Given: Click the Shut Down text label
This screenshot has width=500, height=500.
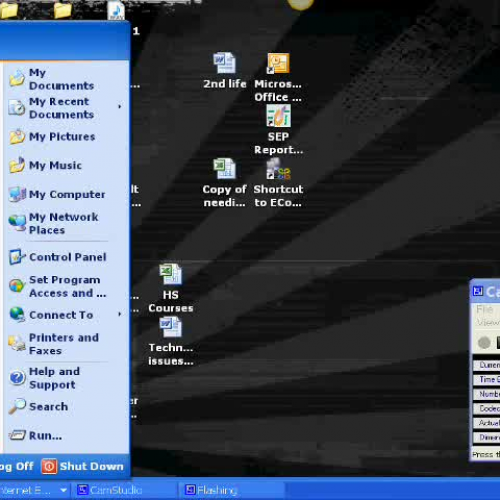Looking at the screenshot, I should point(92,466).
